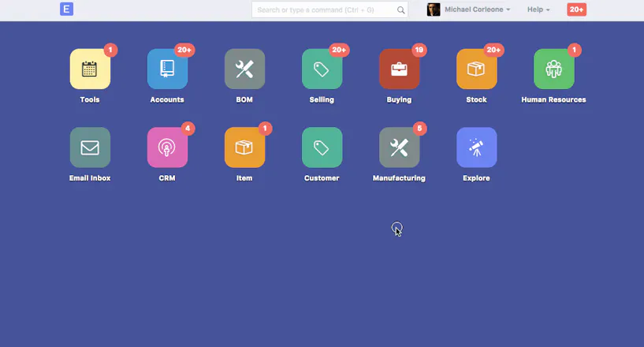Click the 1 badge on Human Resources
The width and height of the screenshot is (644, 347).
click(x=574, y=50)
